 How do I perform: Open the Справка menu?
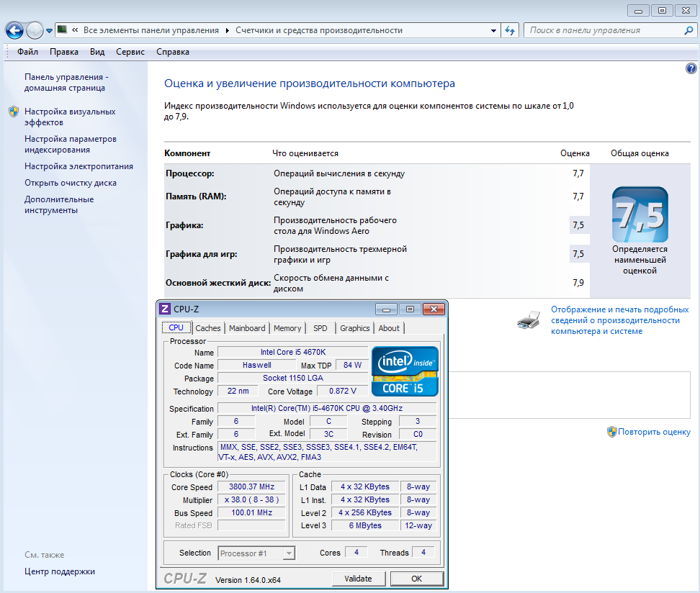pos(172,52)
